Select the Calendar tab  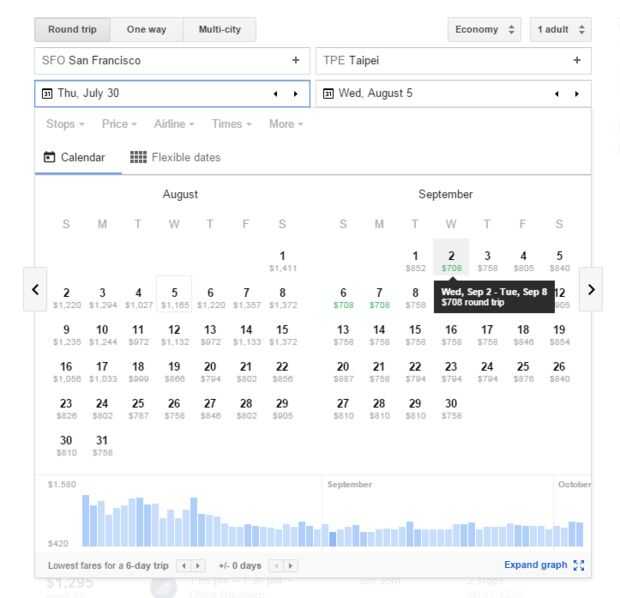pos(77,157)
